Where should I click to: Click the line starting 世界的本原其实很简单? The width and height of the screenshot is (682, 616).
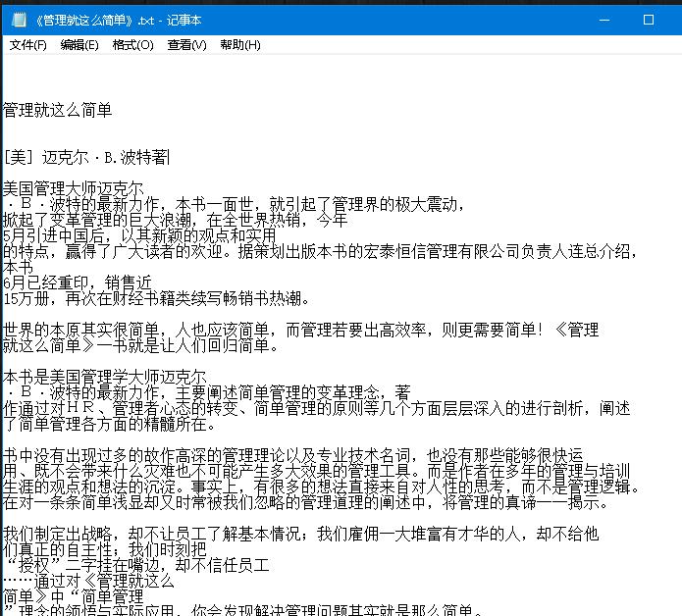(x=301, y=330)
